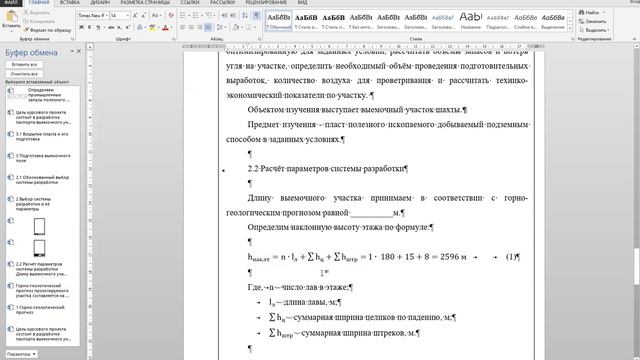
Task: Decrease paragraph indent
Action: tap(224, 16)
